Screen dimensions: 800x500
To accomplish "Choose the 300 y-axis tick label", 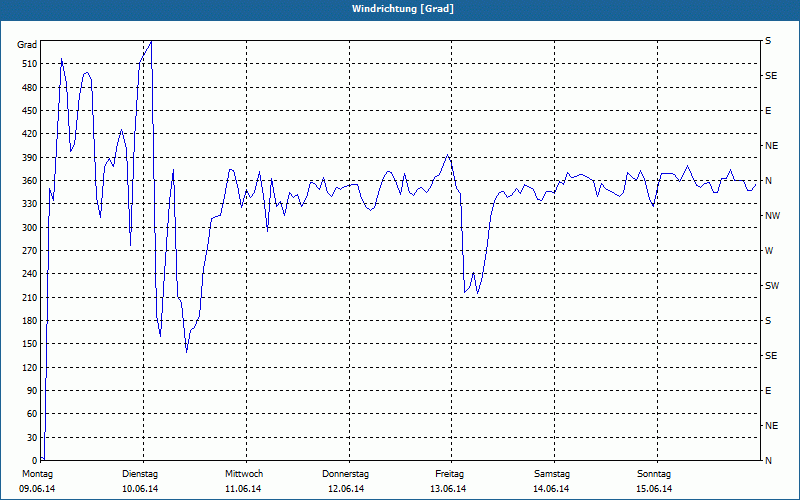I will tap(30, 227).
